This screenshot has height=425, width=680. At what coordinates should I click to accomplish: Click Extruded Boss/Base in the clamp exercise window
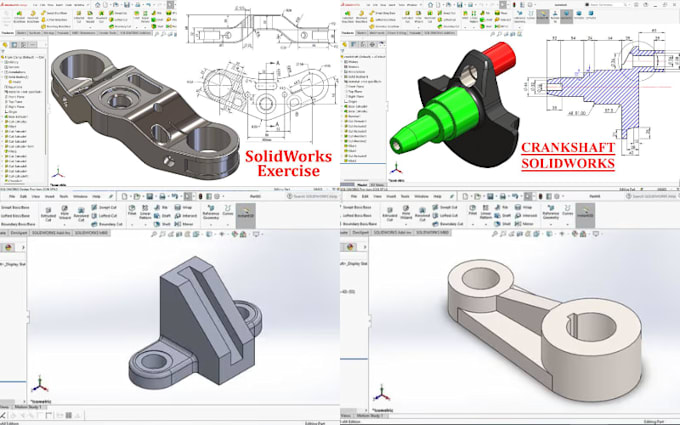click(x=19, y=16)
